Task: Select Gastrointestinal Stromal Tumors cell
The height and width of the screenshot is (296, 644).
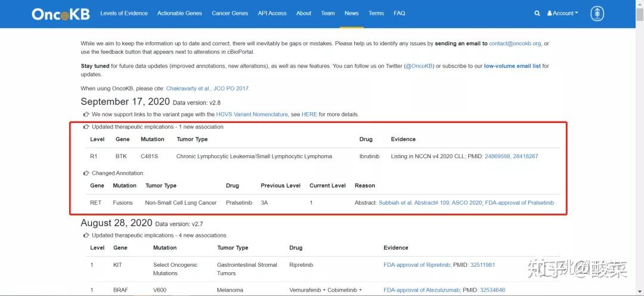Action: pos(247,269)
